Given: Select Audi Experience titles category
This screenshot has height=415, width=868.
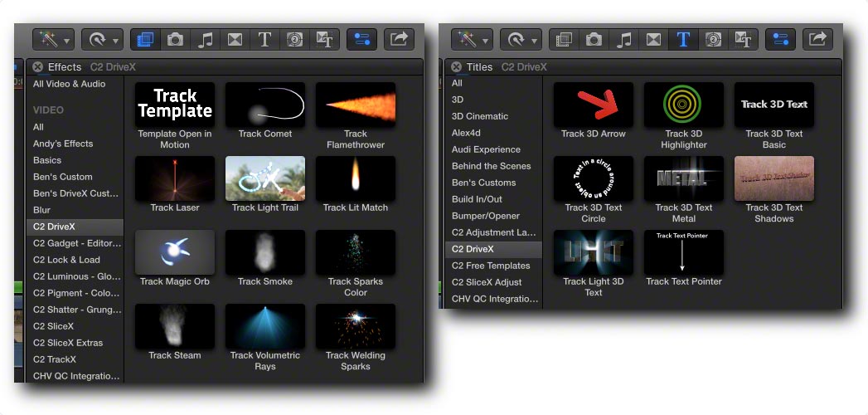Looking at the screenshot, I should [486, 149].
